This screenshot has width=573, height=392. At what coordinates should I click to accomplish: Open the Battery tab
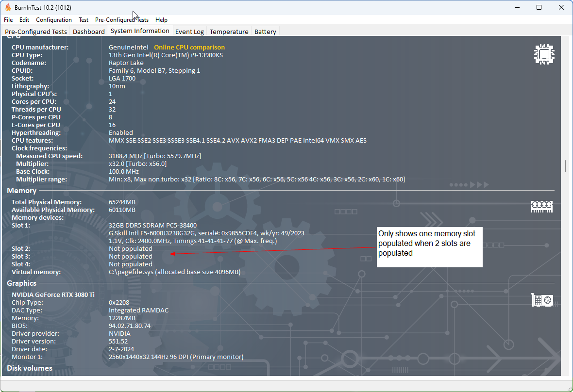tap(265, 32)
